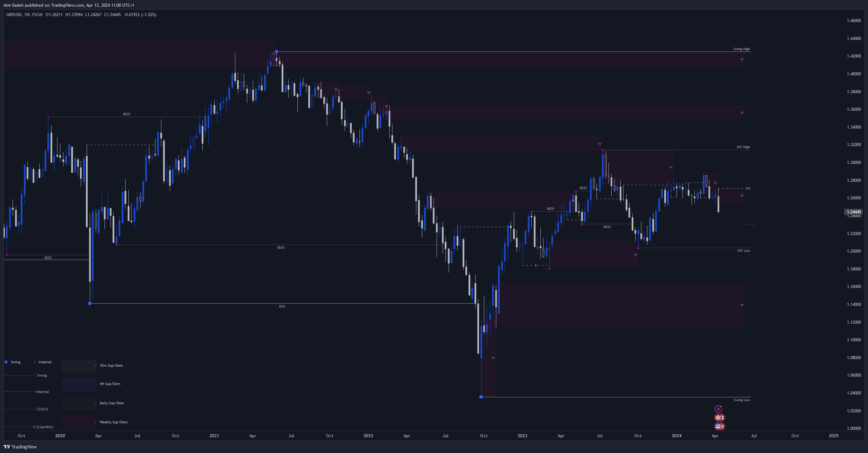
Task: Click 1.30000 on the price axis
Action: pos(854,163)
